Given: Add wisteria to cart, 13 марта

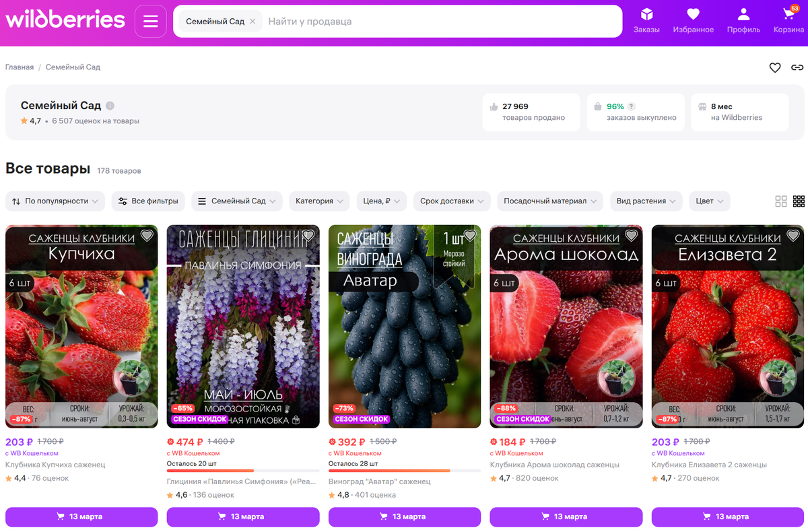Looking at the screenshot, I should click(243, 517).
